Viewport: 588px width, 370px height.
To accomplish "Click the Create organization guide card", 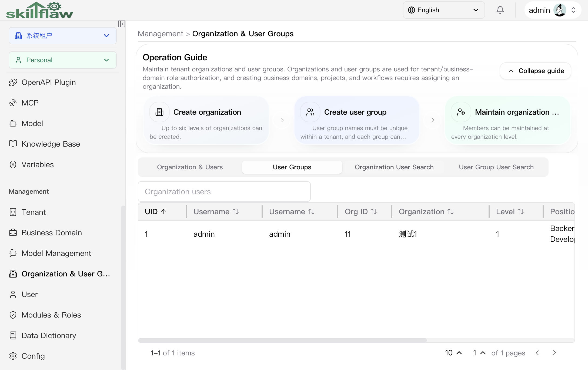I will coord(206,121).
